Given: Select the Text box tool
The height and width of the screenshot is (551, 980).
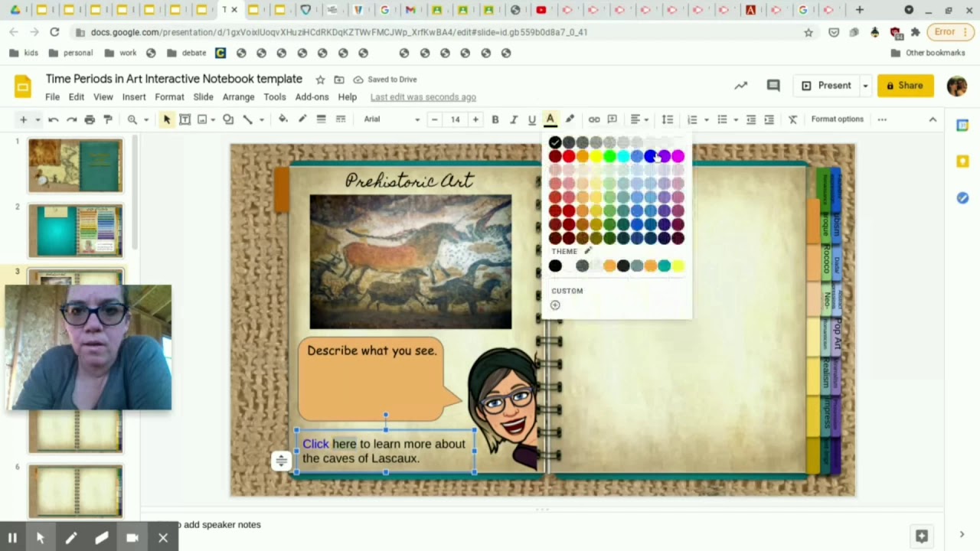Looking at the screenshot, I should coord(185,119).
